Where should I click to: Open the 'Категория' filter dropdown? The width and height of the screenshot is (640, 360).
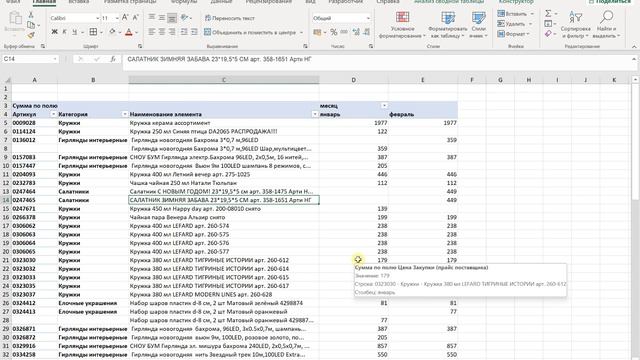[124, 114]
